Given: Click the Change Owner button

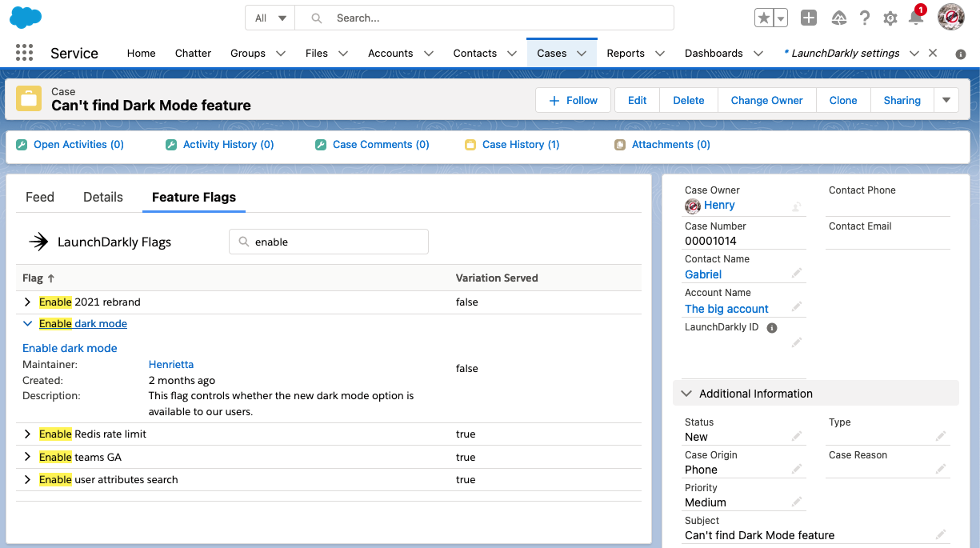Looking at the screenshot, I should pyautogui.click(x=767, y=100).
